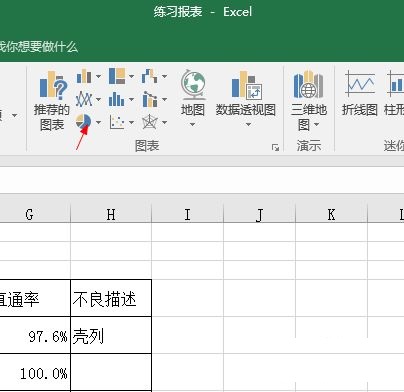
Task: Expand the column chart dropdown arrow
Action: click(98, 76)
